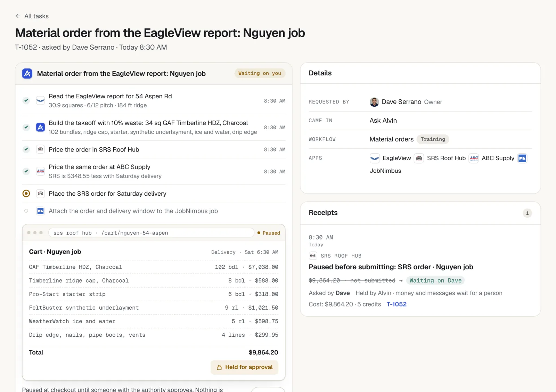Click the GAF Timberline HDZ, Charcoal cart row

[154, 267]
